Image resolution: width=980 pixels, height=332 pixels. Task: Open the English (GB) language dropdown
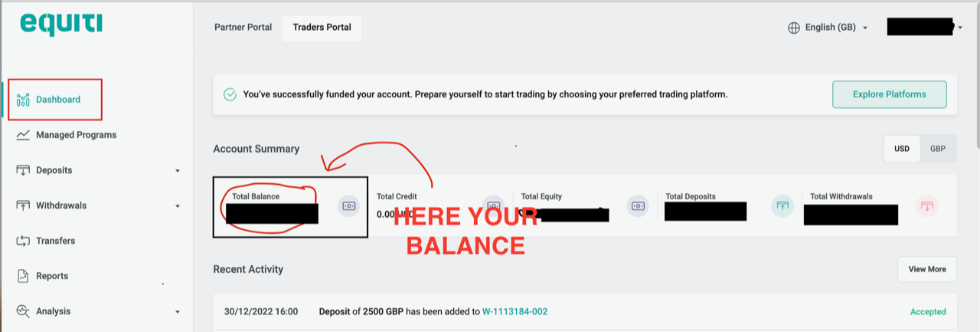(x=828, y=28)
